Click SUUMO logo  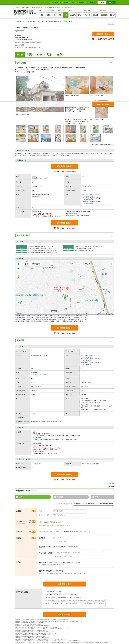click(x=21, y=12)
